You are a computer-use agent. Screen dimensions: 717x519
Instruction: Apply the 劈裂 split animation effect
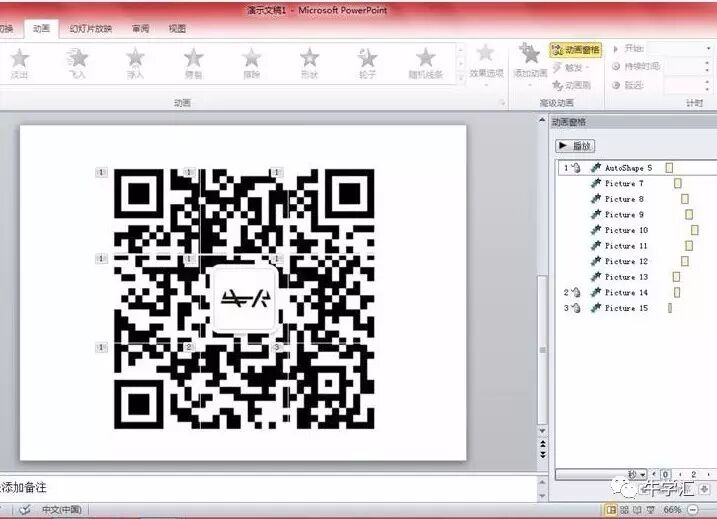193,64
